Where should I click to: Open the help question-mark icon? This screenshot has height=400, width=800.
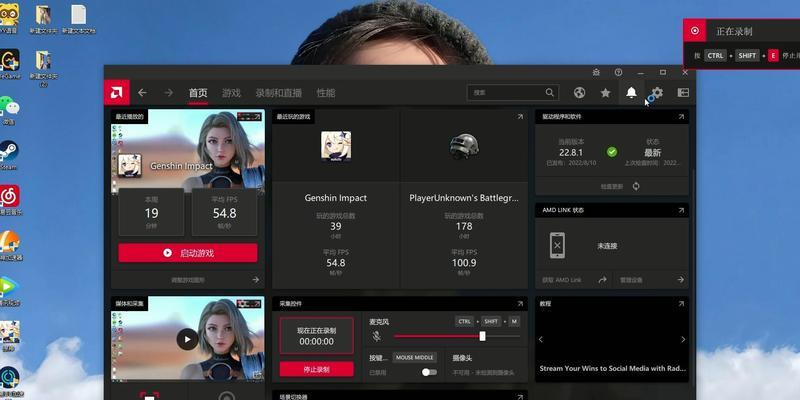[x=618, y=72]
